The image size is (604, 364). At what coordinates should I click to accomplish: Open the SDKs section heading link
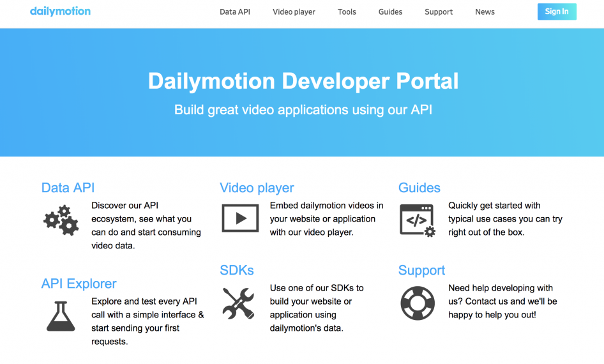pos(236,270)
